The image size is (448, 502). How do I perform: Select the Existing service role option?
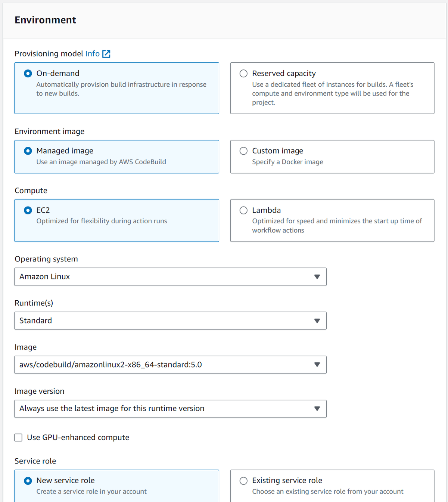click(x=243, y=481)
